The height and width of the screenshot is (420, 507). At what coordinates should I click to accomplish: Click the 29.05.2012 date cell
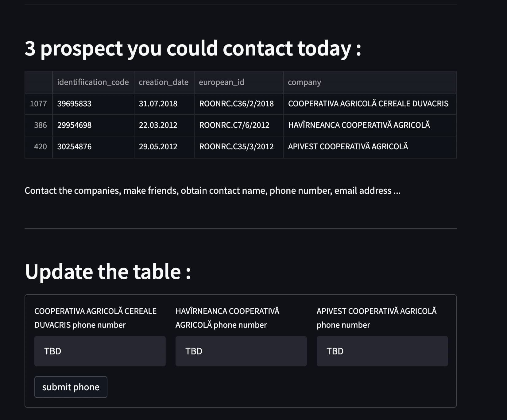158,147
